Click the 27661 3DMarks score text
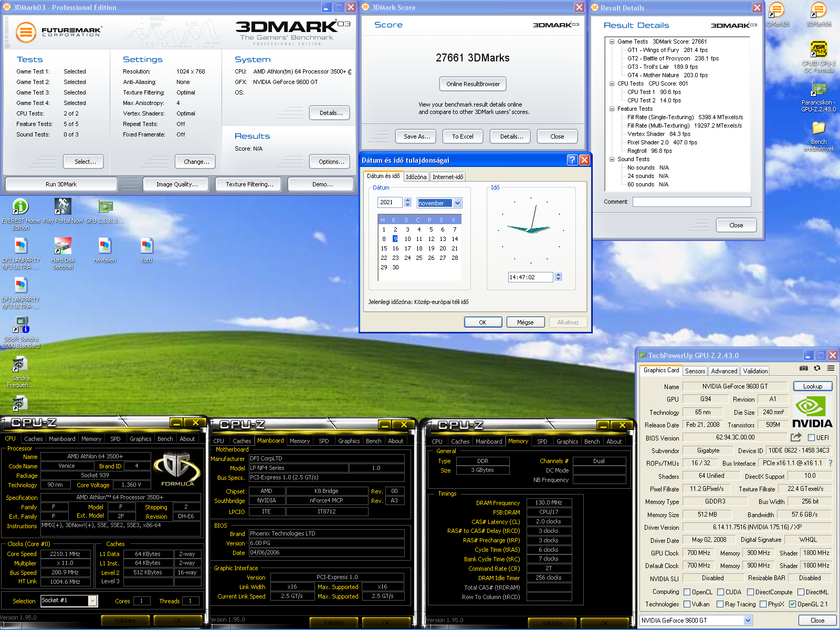This screenshot has height=630, width=840. pyautogui.click(x=472, y=58)
